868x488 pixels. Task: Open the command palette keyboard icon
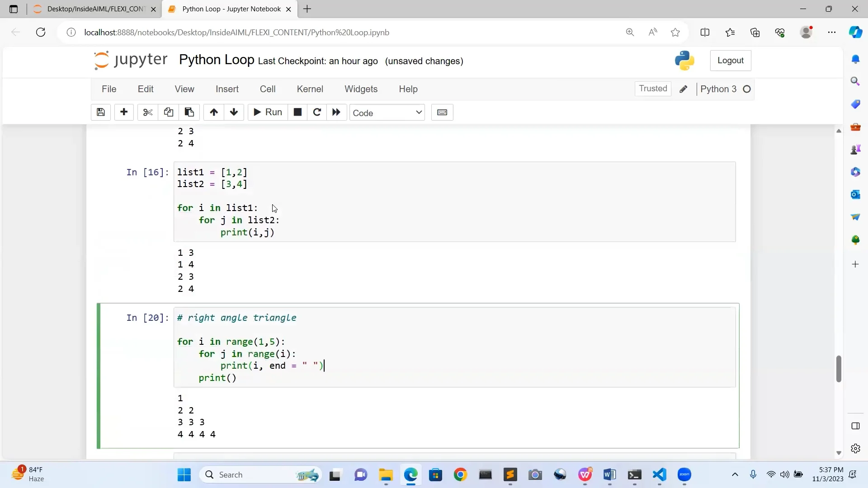point(442,113)
